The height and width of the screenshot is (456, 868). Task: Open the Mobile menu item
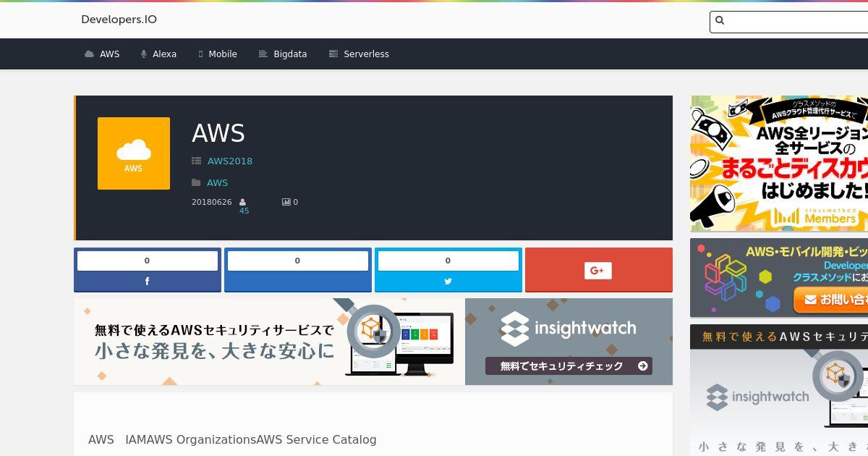223,54
